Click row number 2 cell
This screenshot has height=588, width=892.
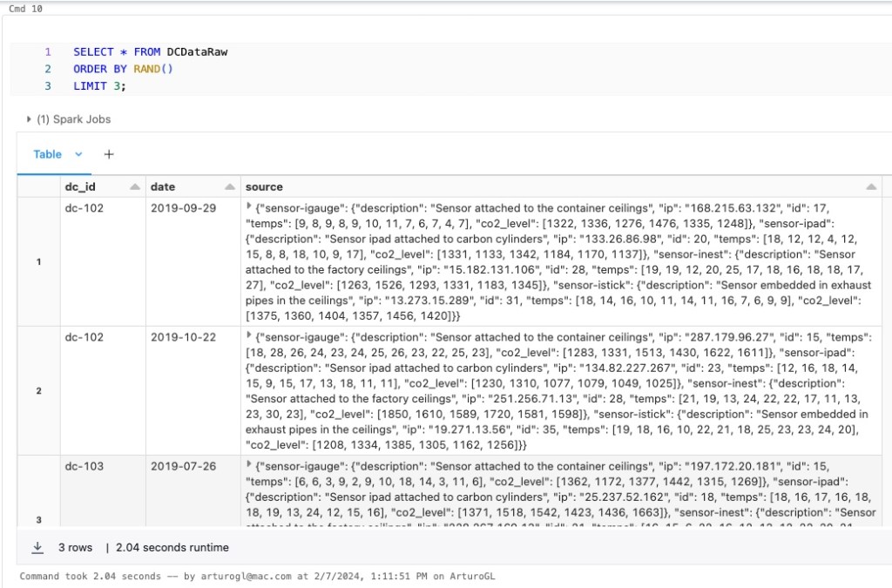[x=38, y=390]
